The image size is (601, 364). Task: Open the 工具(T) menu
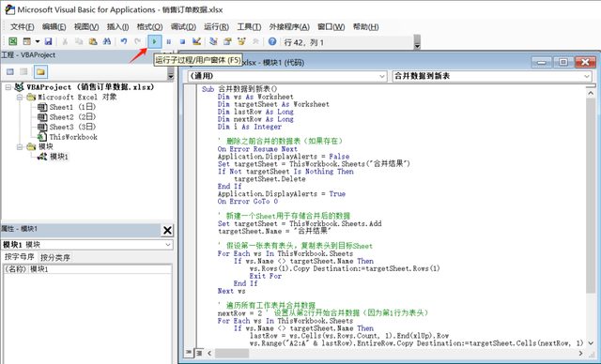click(x=249, y=27)
